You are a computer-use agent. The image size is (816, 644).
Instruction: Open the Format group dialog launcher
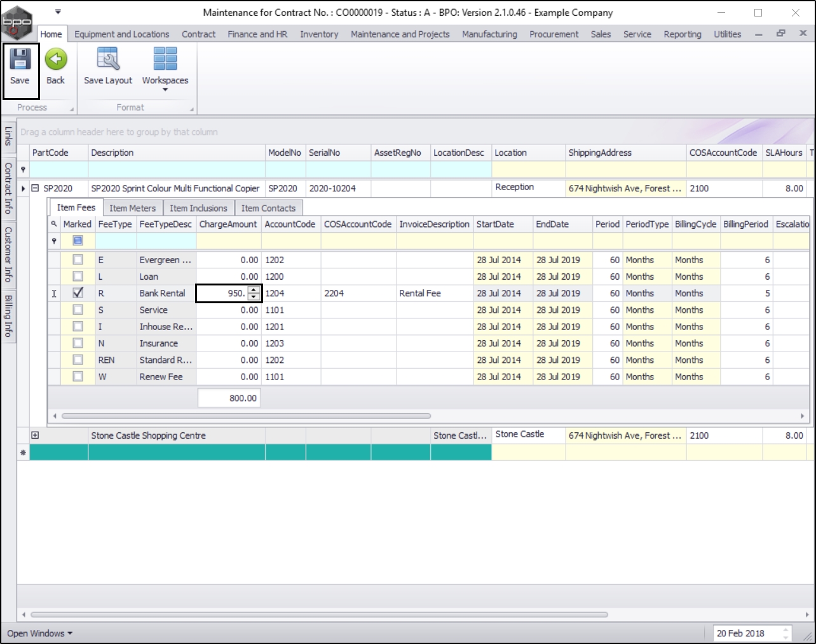[191, 109]
